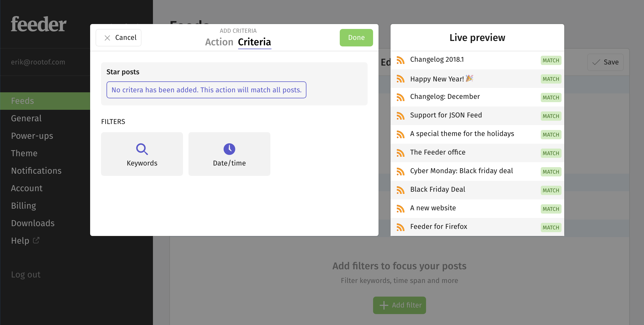Click MATCH badge for Feeder for Firefox

pyautogui.click(x=551, y=227)
